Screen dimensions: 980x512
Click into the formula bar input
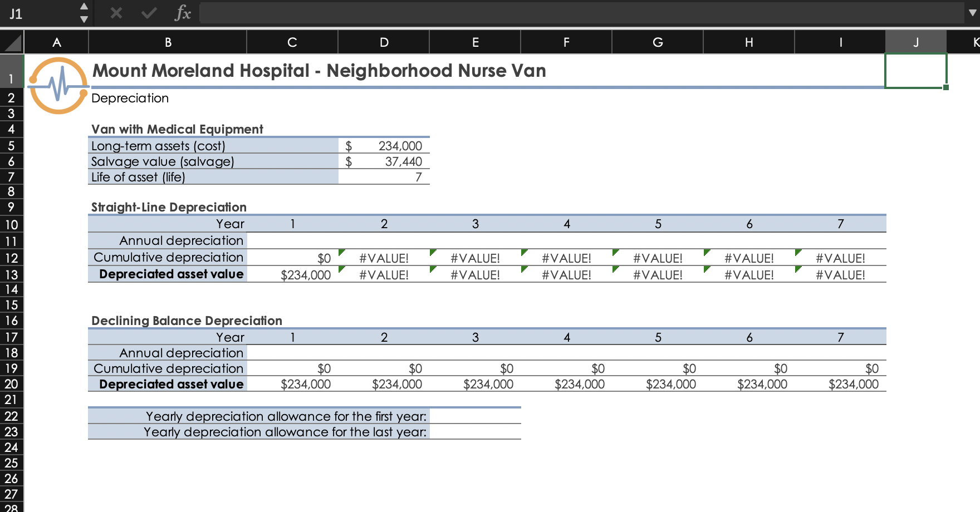point(582,13)
